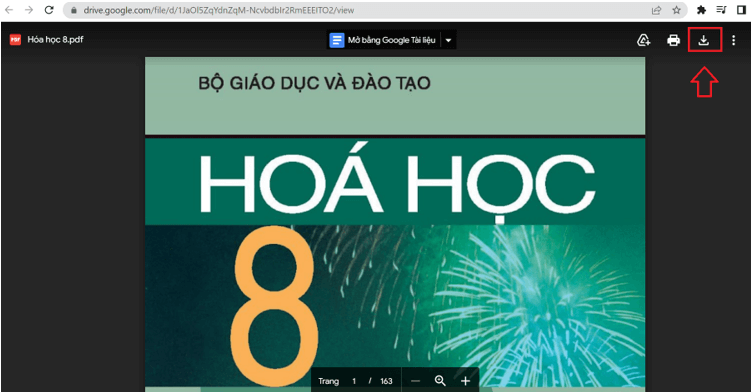Click the lock icon in address bar
Viewport: 752px width, 392px height.
point(74,10)
